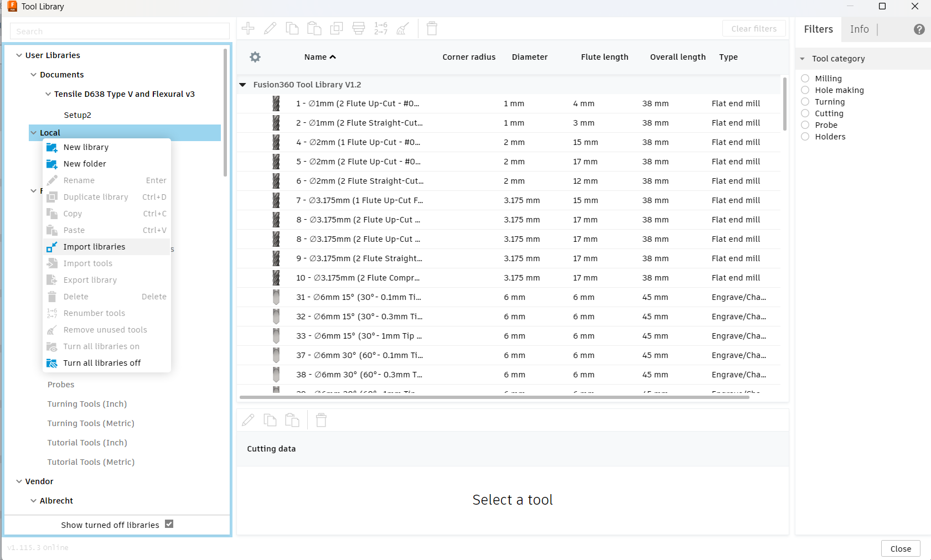
Task: Select the Milling tool category filter
Action: pyautogui.click(x=805, y=79)
